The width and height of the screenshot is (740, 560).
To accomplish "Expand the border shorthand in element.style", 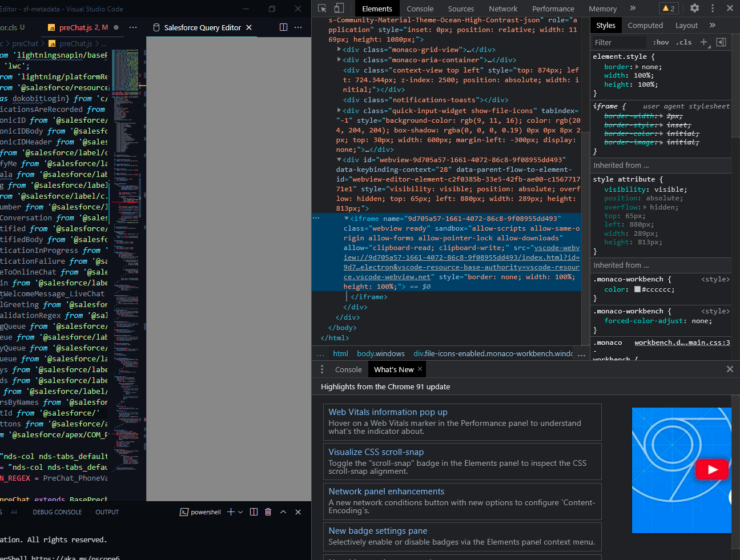I will (637, 67).
